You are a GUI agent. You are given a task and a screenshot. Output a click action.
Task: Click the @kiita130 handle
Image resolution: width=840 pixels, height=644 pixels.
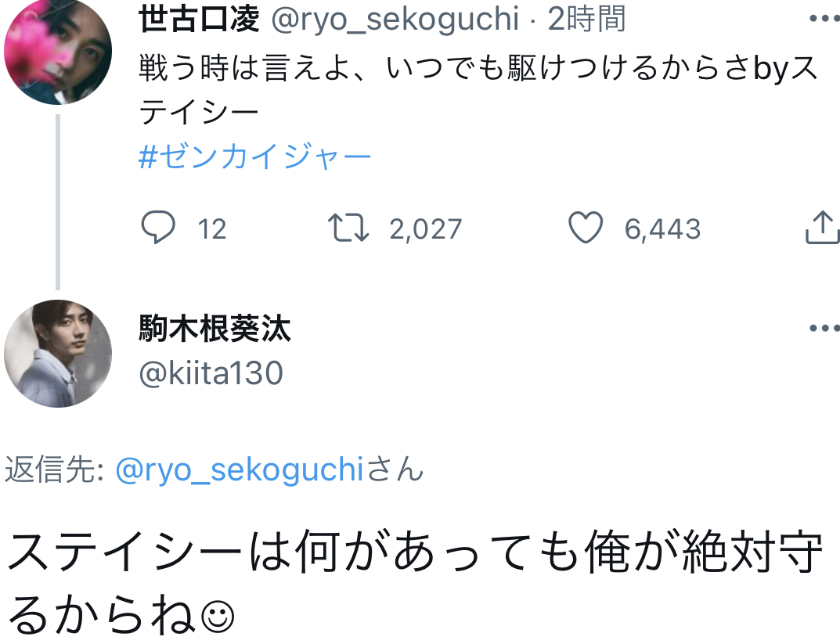coord(211,374)
